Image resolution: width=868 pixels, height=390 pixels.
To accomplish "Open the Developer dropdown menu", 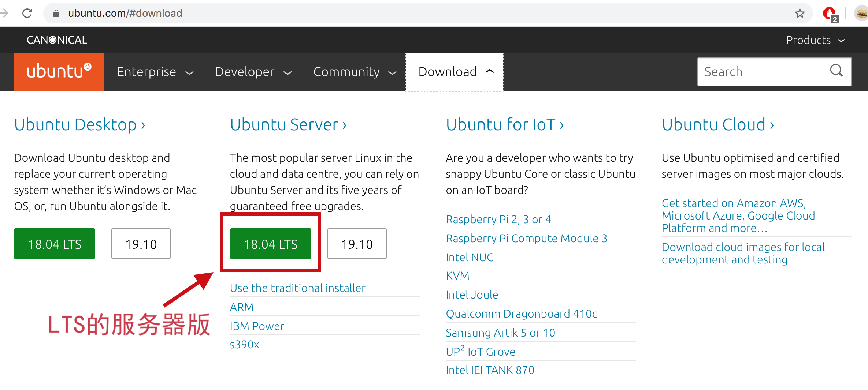I will tap(253, 72).
